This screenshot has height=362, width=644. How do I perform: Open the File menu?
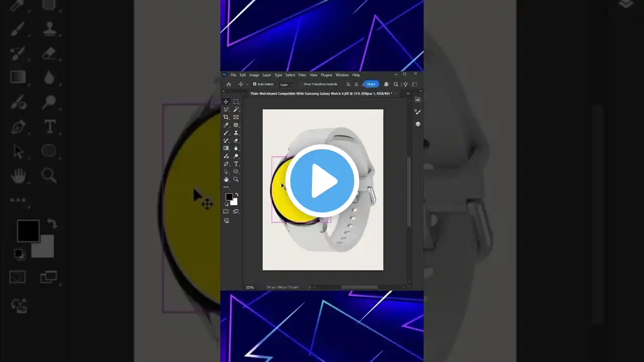[x=233, y=75]
